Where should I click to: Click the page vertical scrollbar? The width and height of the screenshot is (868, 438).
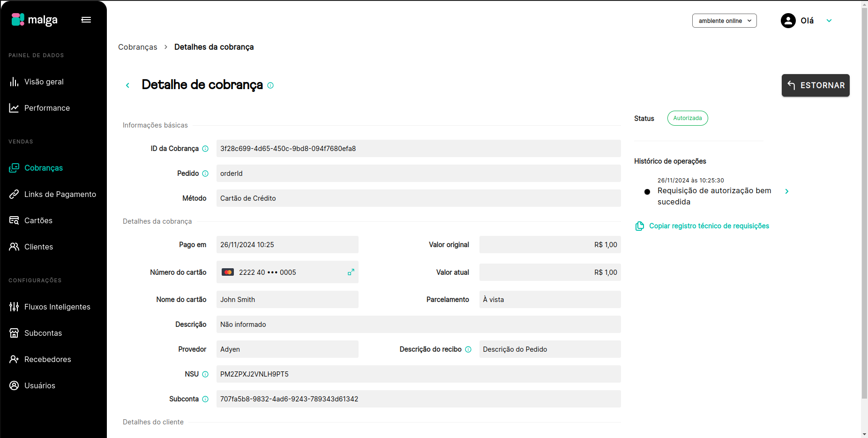pos(864,203)
